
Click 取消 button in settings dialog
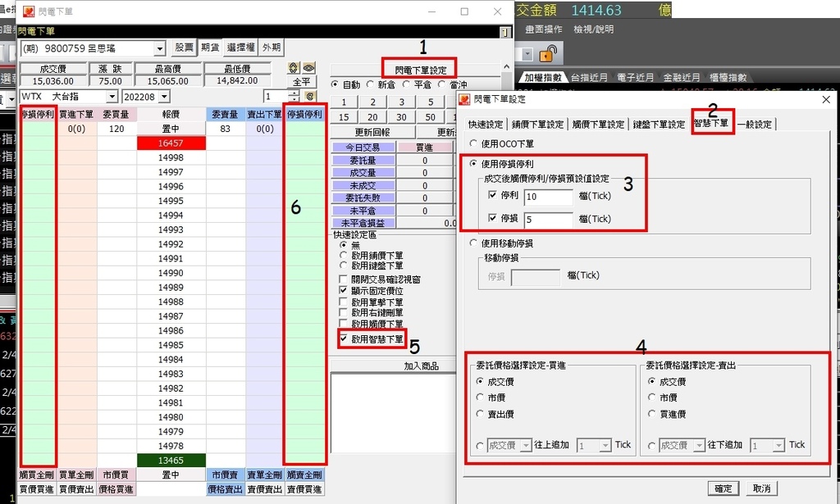point(761,488)
